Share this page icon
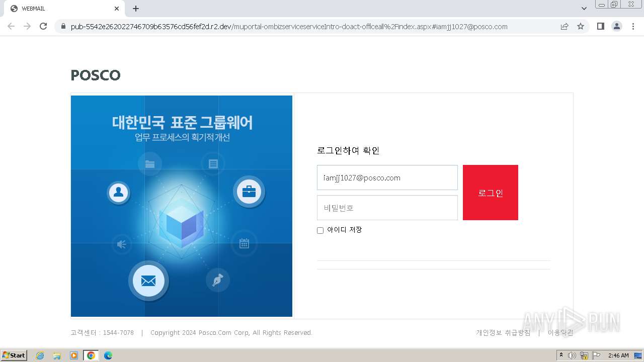Image resolution: width=644 pixels, height=362 pixels. pos(565,26)
